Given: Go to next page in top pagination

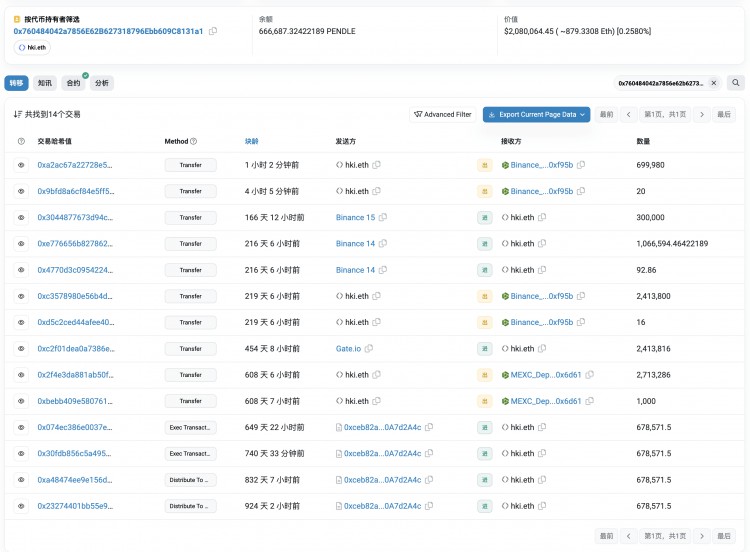Looking at the screenshot, I should [702, 114].
